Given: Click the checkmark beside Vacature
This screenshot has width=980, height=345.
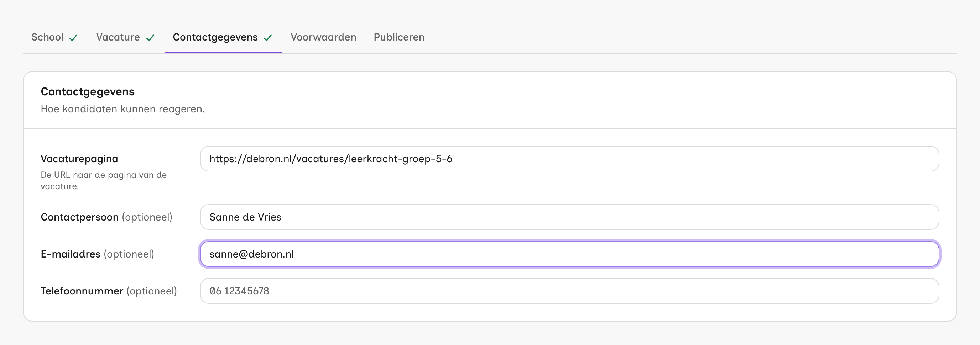Looking at the screenshot, I should coord(150,38).
